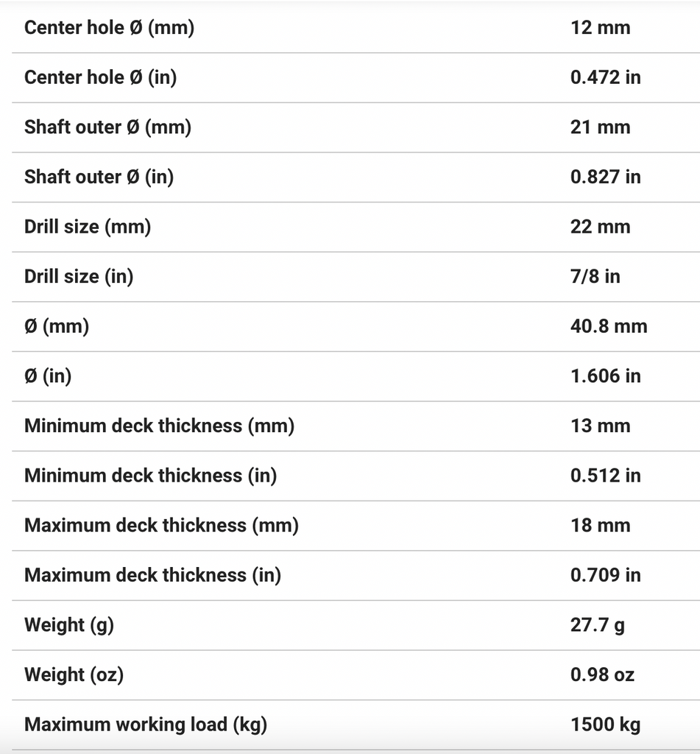Click the "Maximum working load (kg)" label
The height and width of the screenshot is (754, 700).
coord(146,725)
